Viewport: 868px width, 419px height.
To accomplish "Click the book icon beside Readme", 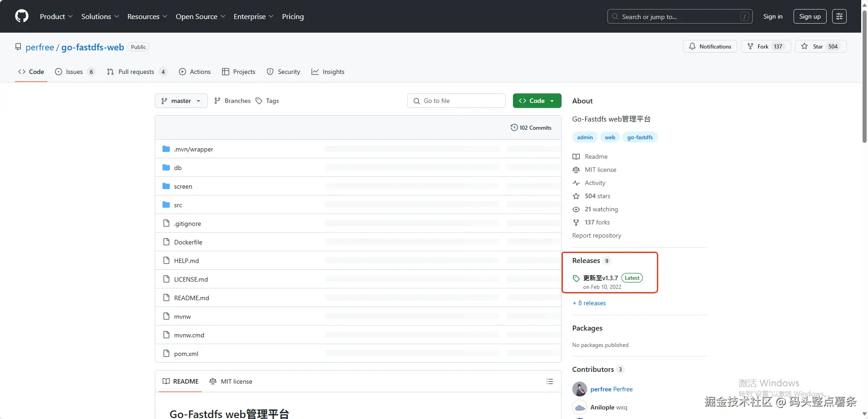I will tap(576, 156).
